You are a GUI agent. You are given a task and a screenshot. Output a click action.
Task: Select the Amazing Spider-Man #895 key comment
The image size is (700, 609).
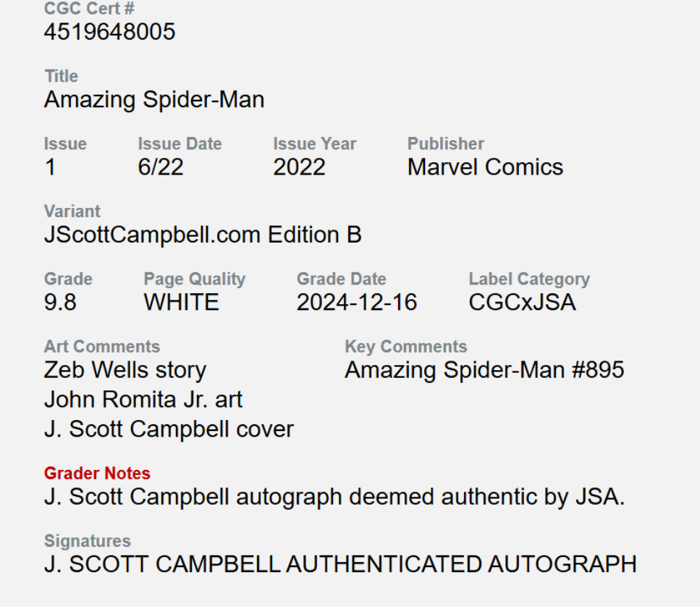click(x=484, y=370)
